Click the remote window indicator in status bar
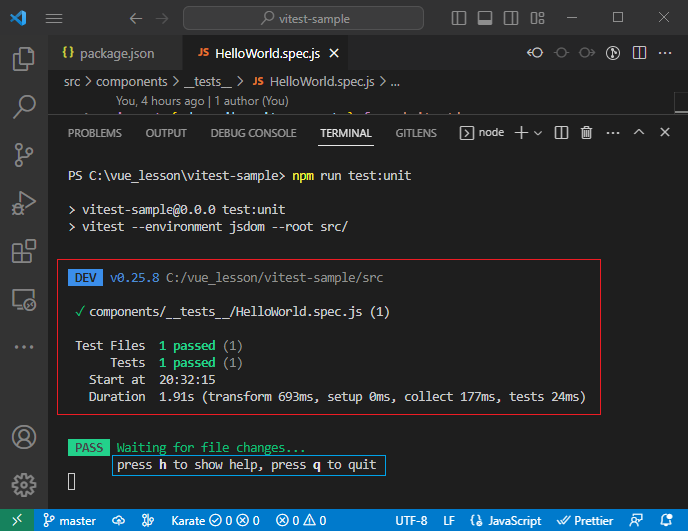The height and width of the screenshot is (531, 688). (17, 520)
